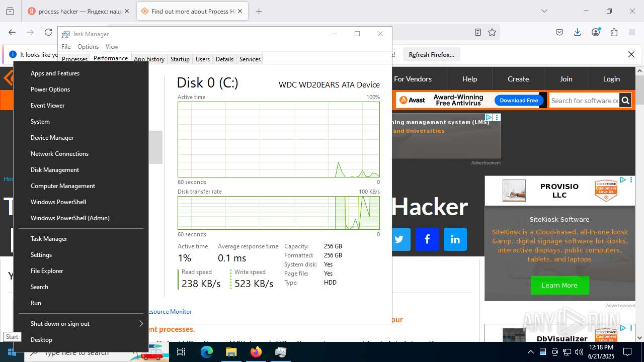Open Firefox hamburger menu
The image size is (644, 362).
pos(632,32)
